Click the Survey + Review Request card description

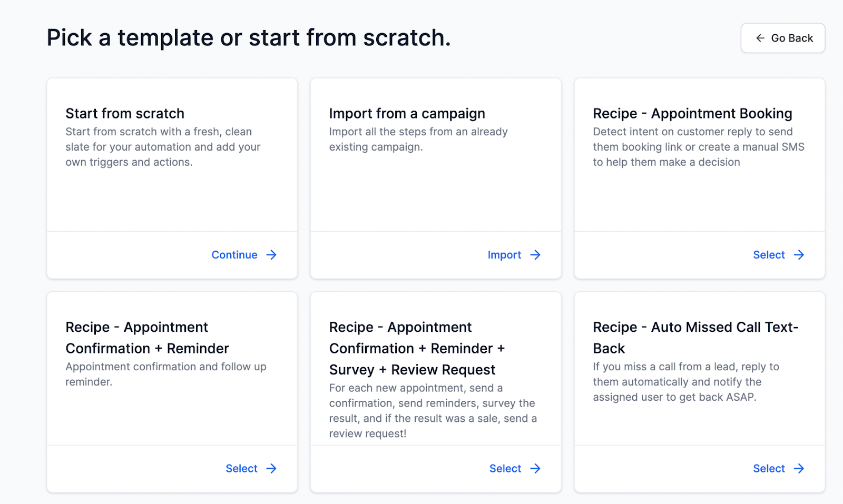[433, 411]
